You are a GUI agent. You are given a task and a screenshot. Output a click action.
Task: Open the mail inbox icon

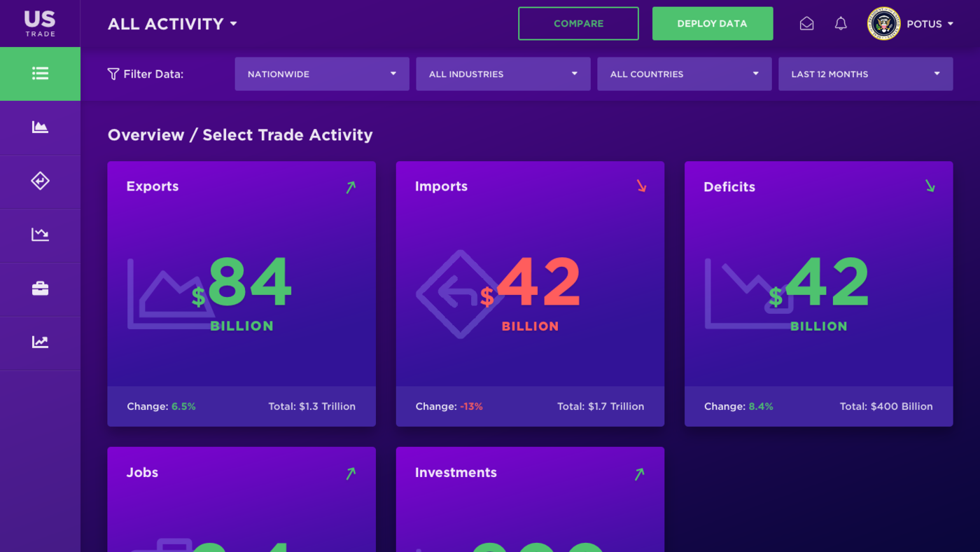[806, 24]
